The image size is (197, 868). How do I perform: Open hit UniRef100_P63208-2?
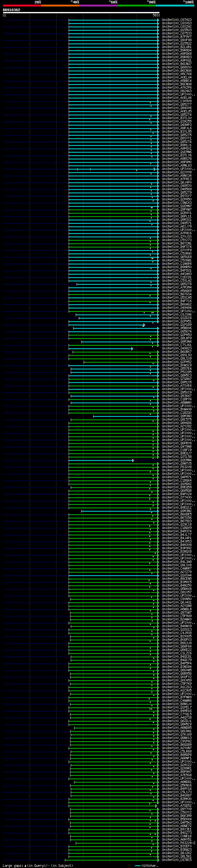tap(179, 842)
